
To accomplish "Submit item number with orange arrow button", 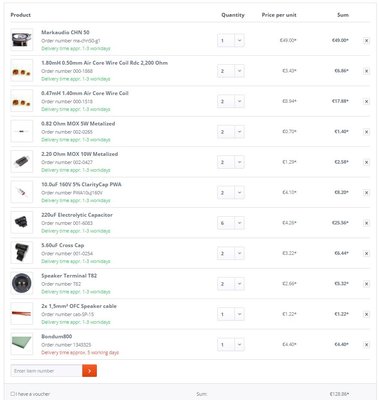I will click(89, 371).
